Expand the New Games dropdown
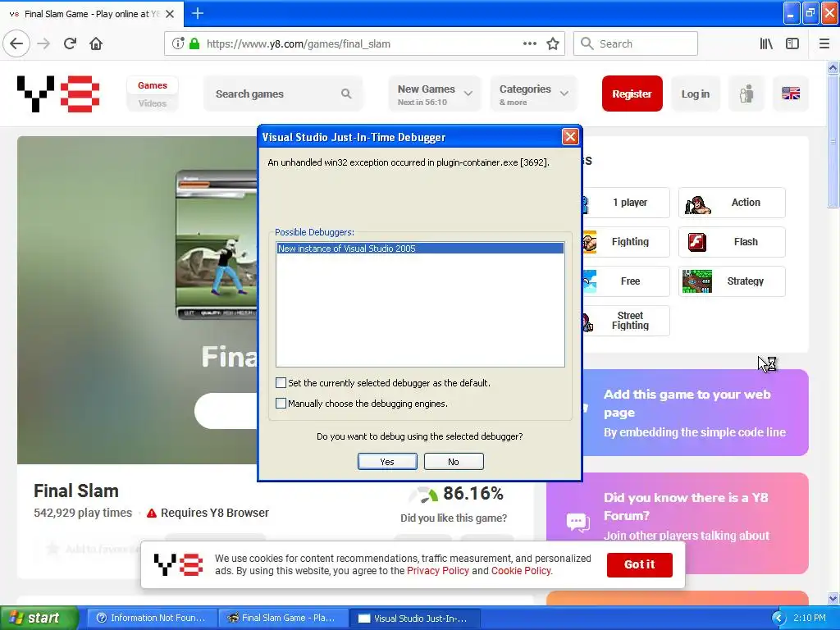Image resolution: width=840 pixels, height=630 pixels. [435, 94]
